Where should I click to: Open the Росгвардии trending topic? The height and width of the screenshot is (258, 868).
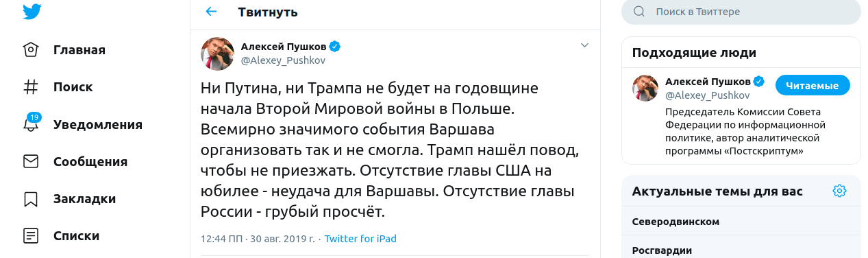[x=662, y=250]
